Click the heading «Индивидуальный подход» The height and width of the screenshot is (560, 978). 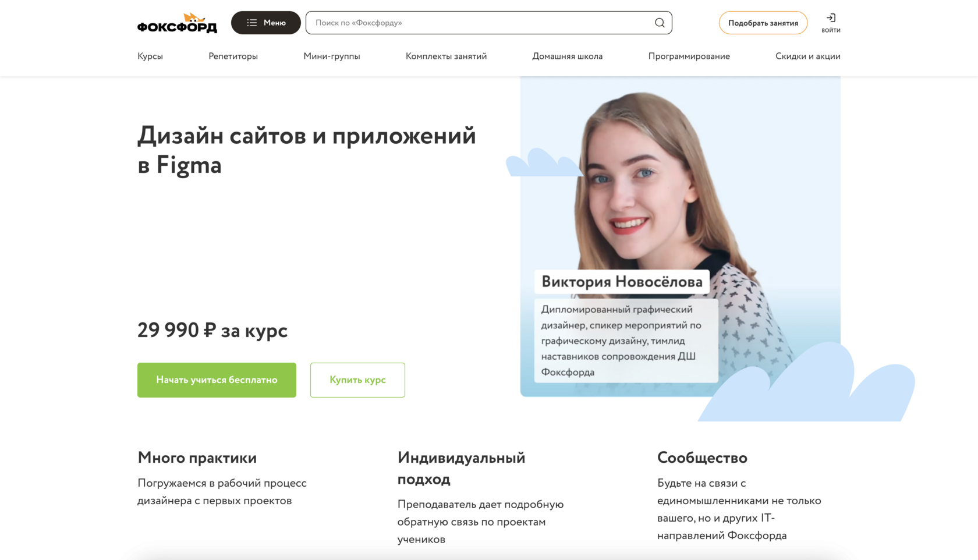(462, 468)
